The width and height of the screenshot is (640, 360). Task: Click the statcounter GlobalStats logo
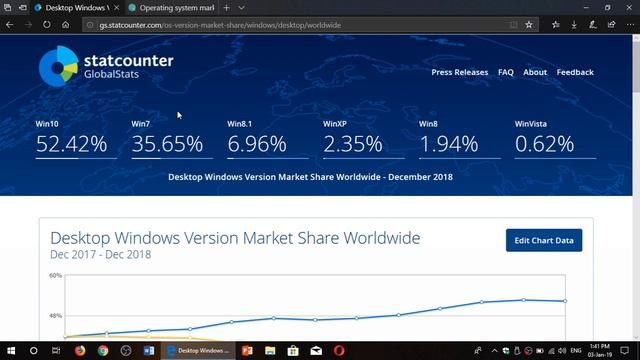(106, 66)
